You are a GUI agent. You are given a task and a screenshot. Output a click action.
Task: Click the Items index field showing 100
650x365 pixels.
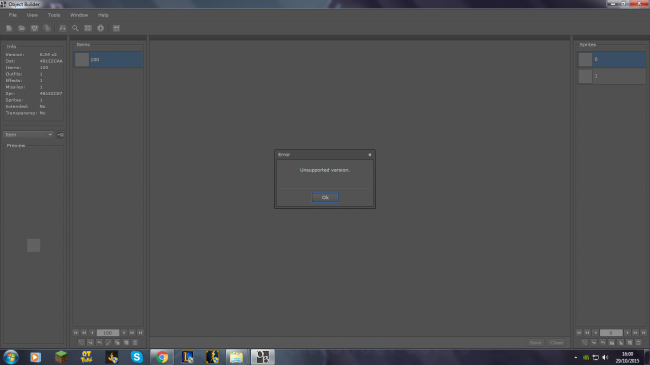point(108,333)
